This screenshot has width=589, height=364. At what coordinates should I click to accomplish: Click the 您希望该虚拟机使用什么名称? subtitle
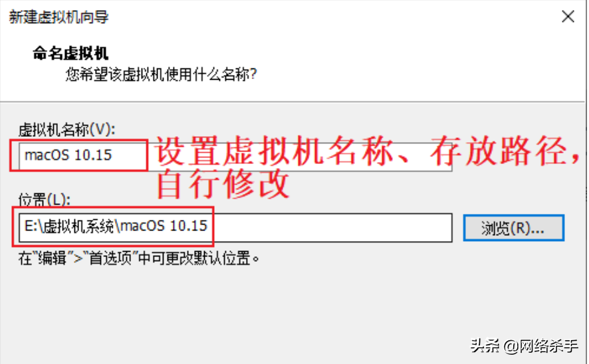click(161, 74)
